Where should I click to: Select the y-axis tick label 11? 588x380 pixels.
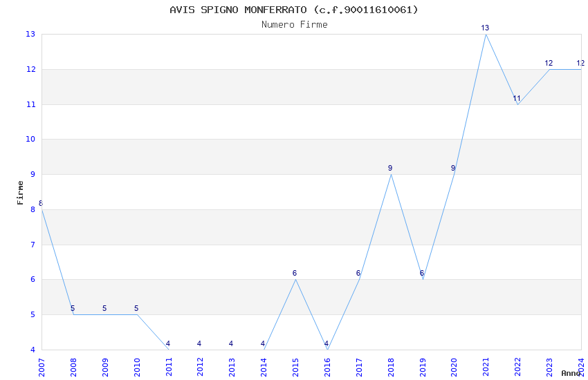pos(30,104)
